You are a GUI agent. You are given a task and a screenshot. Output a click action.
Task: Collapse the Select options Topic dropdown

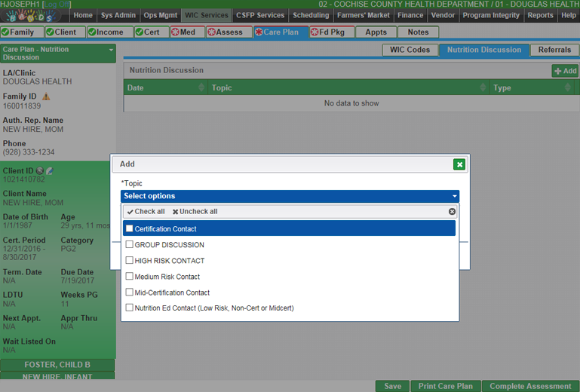click(454, 196)
